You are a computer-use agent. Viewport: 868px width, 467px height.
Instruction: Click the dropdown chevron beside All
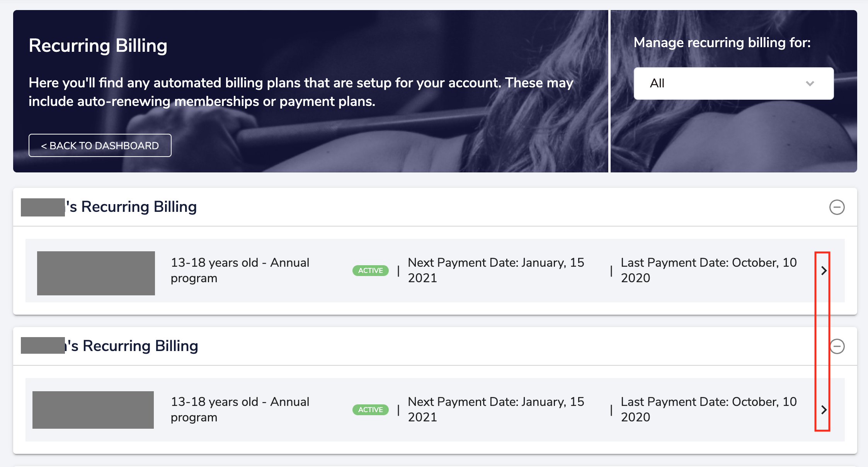point(810,84)
